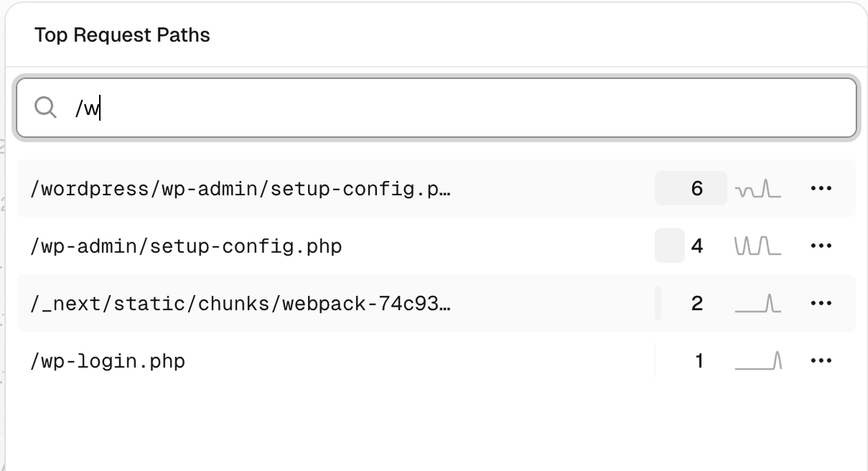Click the sparkline chart for /wp-admin/setup-config.php
The height and width of the screenshot is (471, 868).
[757, 246]
